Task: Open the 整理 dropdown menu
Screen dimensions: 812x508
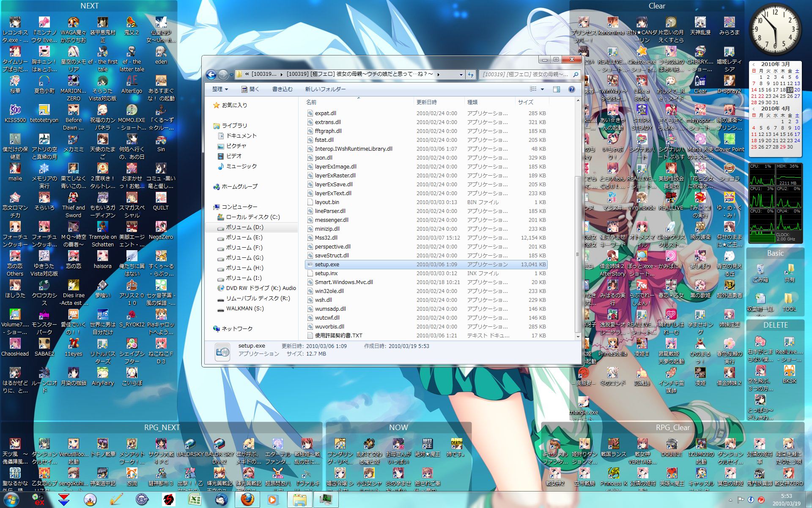Action: tap(220, 89)
